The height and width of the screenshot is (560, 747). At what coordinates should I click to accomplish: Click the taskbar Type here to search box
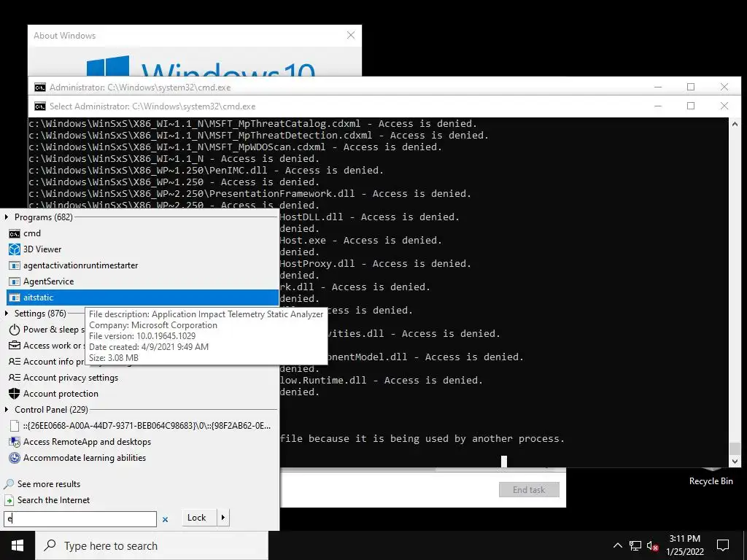[x=152, y=545]
